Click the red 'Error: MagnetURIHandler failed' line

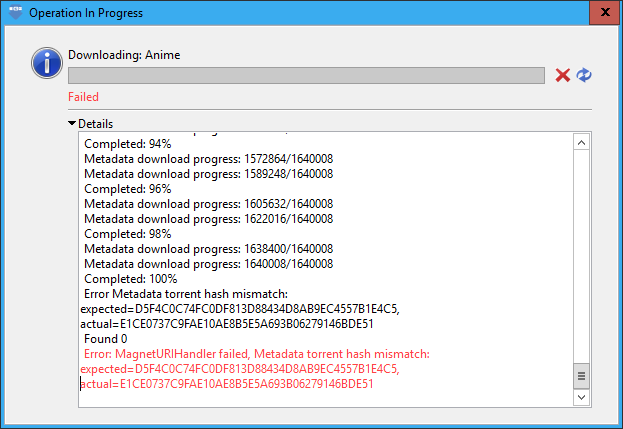tap(257, 354)
